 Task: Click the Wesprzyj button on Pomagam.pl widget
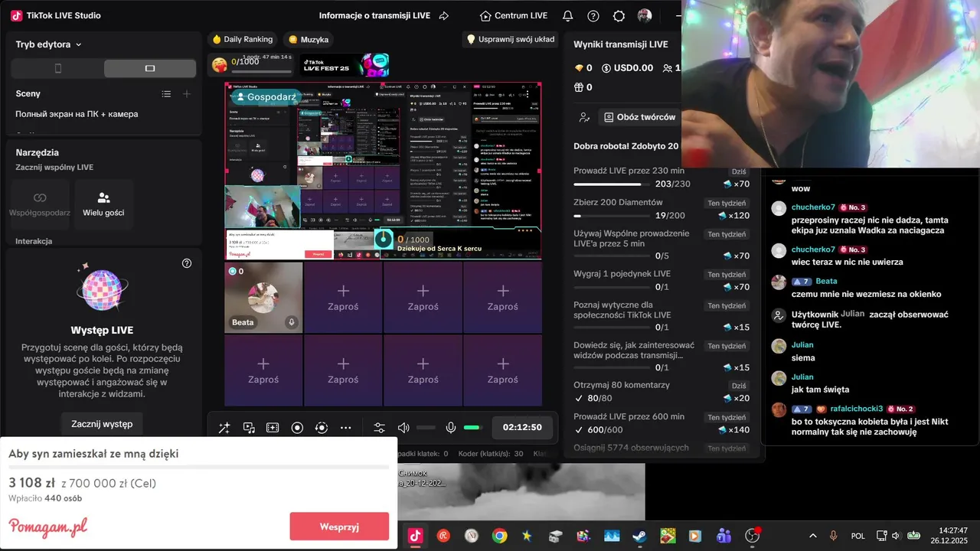[x=339, y=527]
